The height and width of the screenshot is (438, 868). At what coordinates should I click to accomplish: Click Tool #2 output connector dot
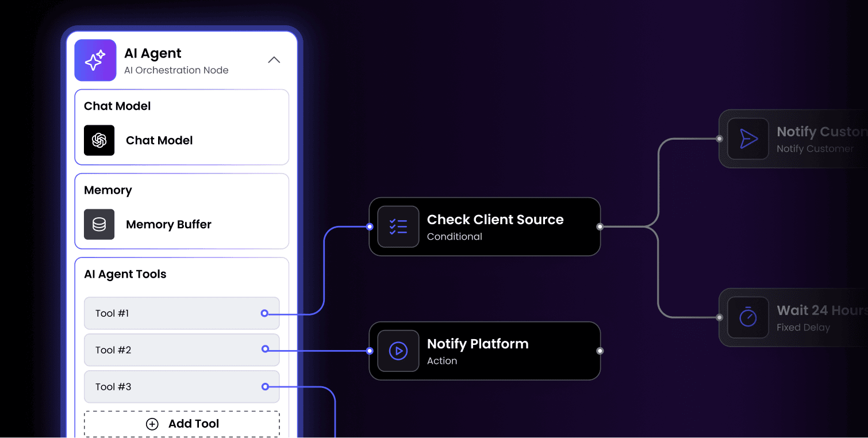pos(265,349)
